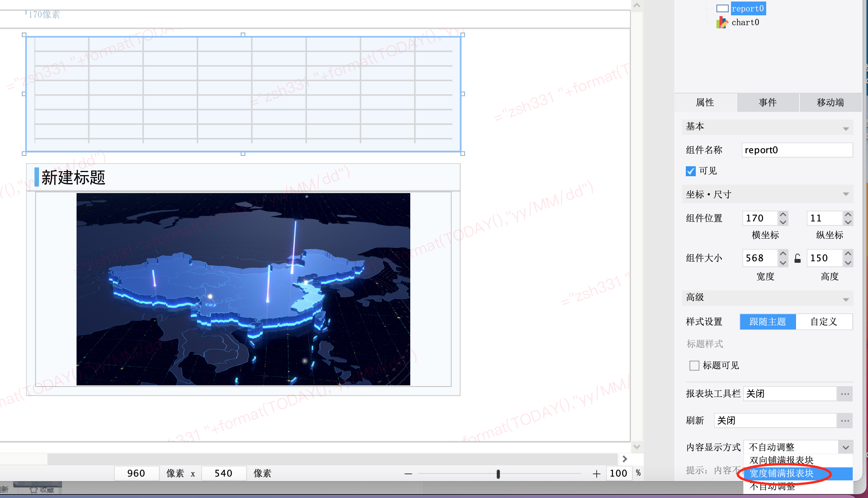
Task: Uncheck the 可见 visibility checkbox
Action: point(691,171)
